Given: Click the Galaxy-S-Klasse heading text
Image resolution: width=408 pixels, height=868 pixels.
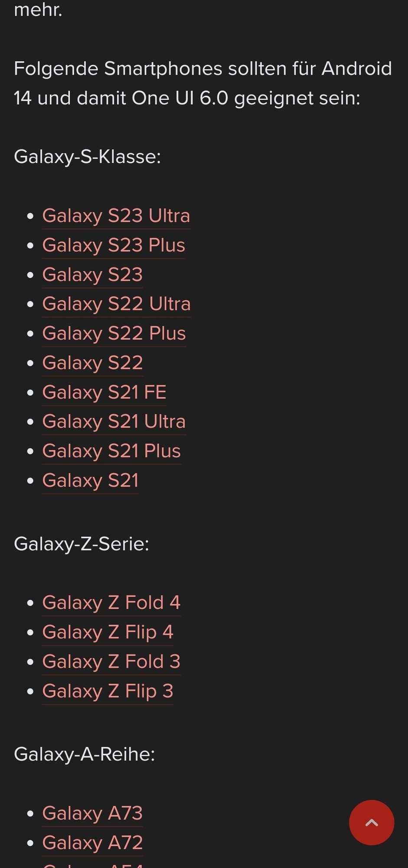Looking at the screenshot, I should tap(88, 157).
